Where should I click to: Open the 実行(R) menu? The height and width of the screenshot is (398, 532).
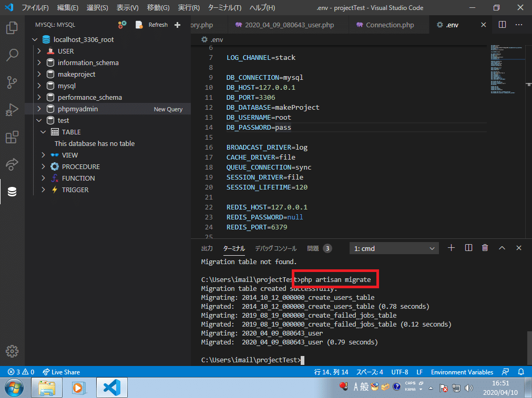189,7
